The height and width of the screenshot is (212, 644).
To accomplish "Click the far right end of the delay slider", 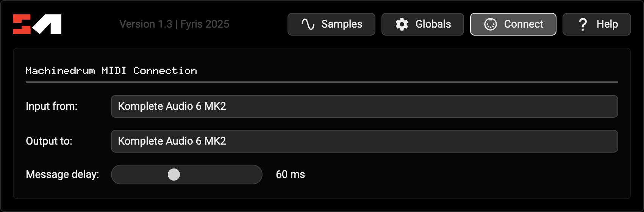I will click(257, 175).
